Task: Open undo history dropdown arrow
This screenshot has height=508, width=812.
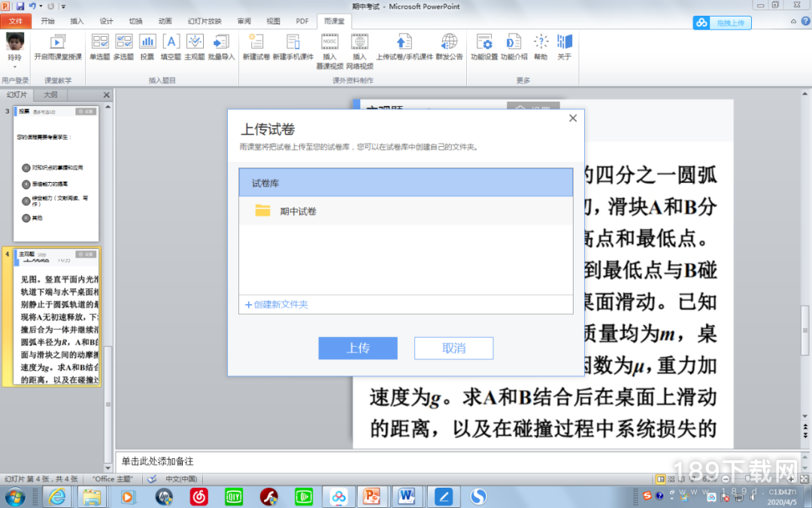Action: click(41, 7)
